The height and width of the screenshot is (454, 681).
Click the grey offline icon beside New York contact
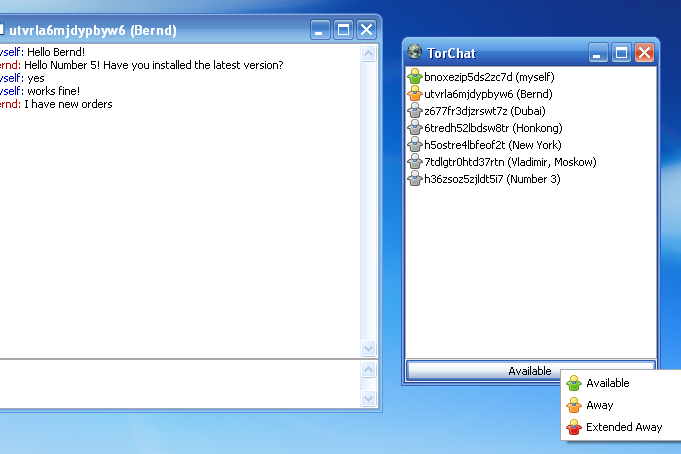415,144
